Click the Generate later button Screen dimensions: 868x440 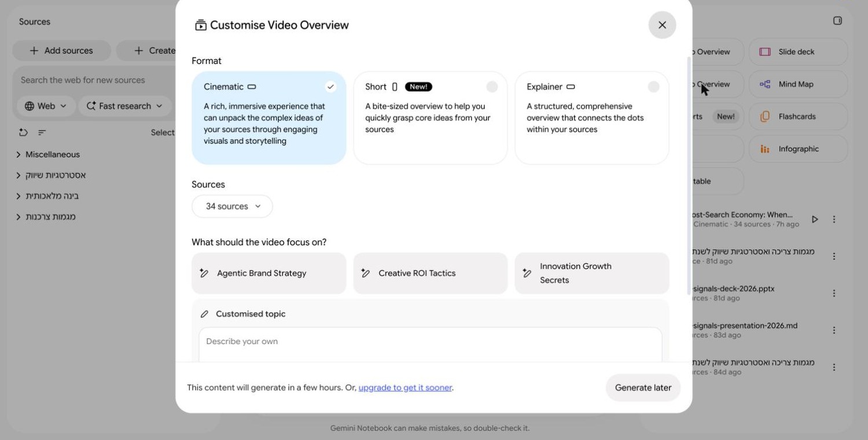coord(643,387)
